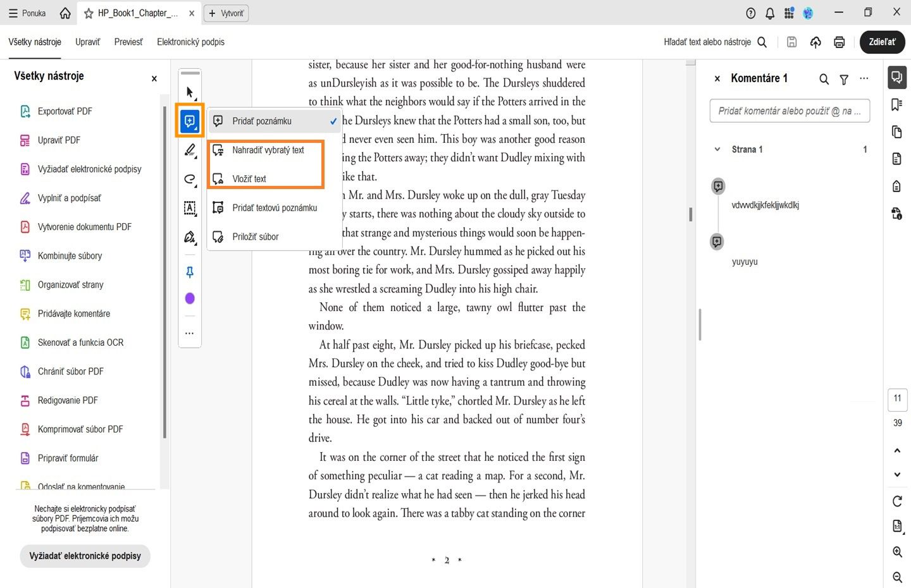911x588 pixels.
Task: Go to previous page with up chevron
Action: coord(897,450)
